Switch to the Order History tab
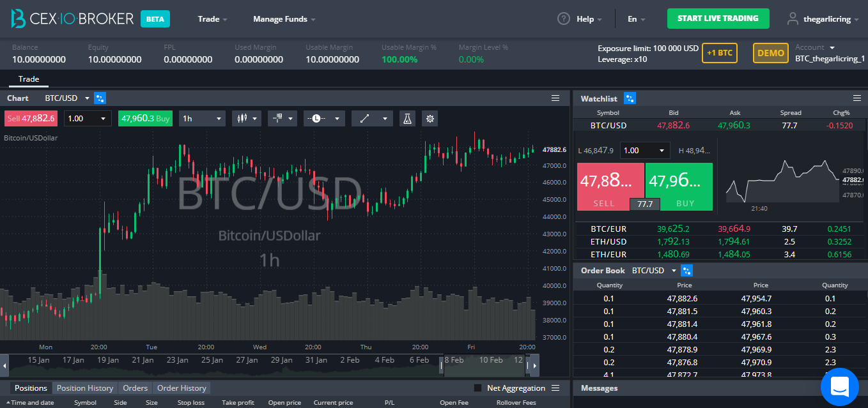The image size is (868, 408). click(182, 388)
